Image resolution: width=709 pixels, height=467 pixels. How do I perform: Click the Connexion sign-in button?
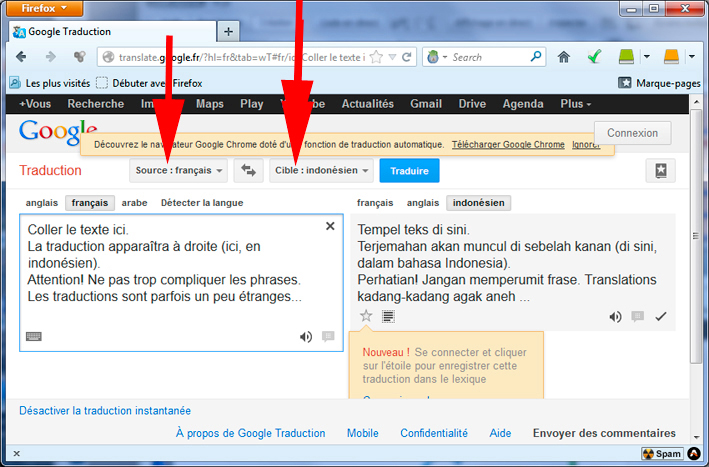tap(632, 133)
